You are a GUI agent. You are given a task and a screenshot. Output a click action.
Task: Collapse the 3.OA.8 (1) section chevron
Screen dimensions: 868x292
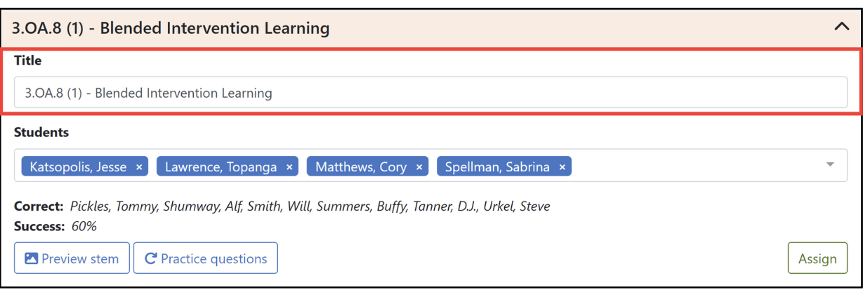[841, 27]
